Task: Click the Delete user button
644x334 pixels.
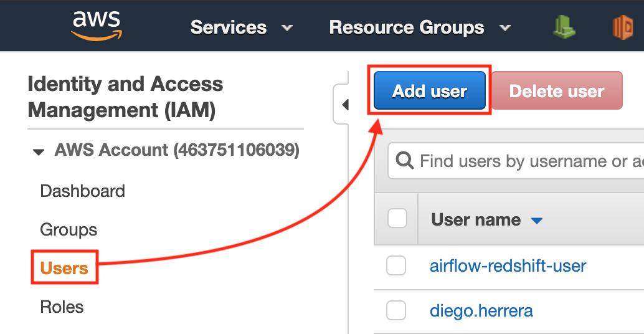Action: pyautogui.click(x=557, y=90)
